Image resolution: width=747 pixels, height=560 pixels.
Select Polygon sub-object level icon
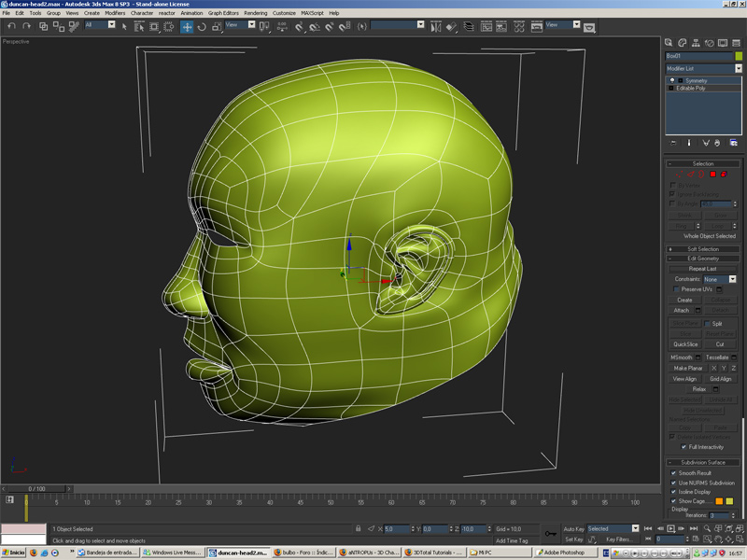(x=712, y=175)
